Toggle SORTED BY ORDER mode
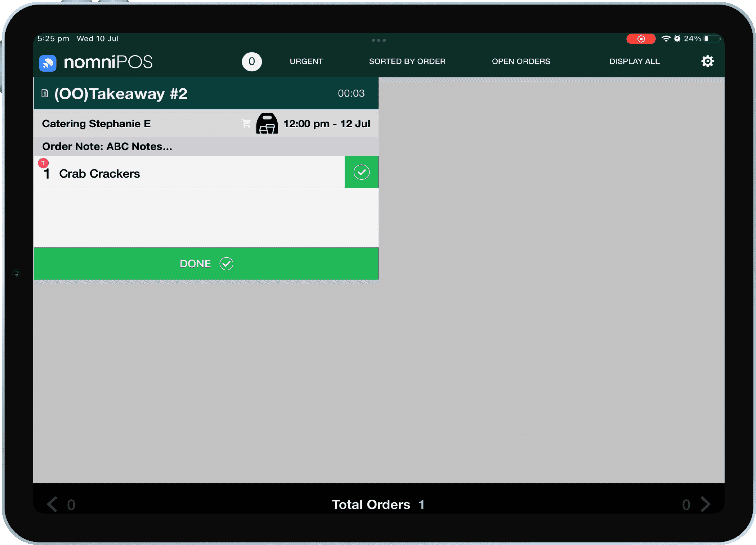 pyautogui.click(x=407, y=61)
